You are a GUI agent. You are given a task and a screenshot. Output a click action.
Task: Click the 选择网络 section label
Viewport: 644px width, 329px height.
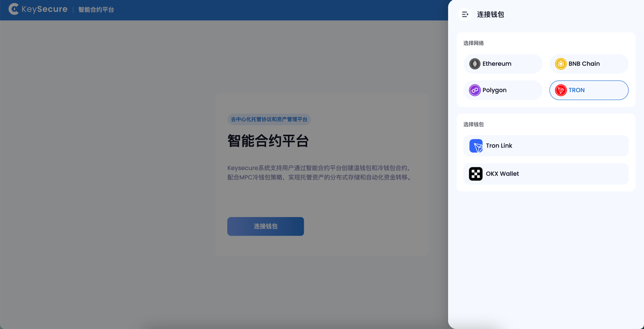pos(473,43)
